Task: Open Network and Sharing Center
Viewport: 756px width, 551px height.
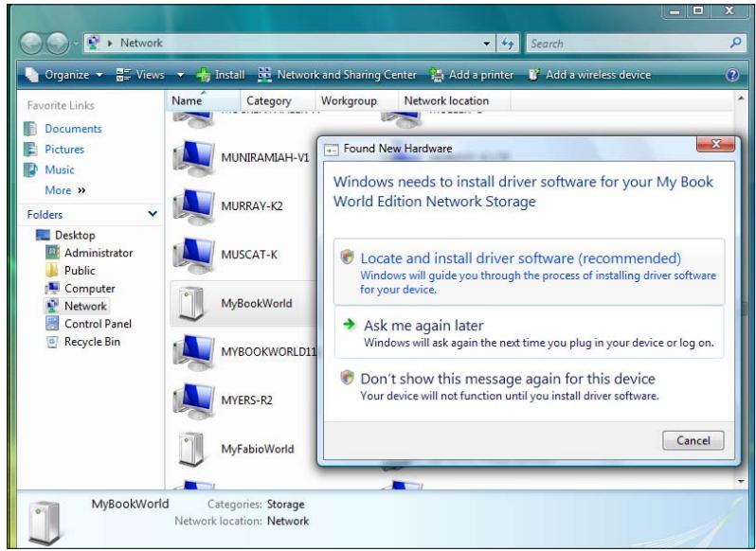Action: click(337, 75)
